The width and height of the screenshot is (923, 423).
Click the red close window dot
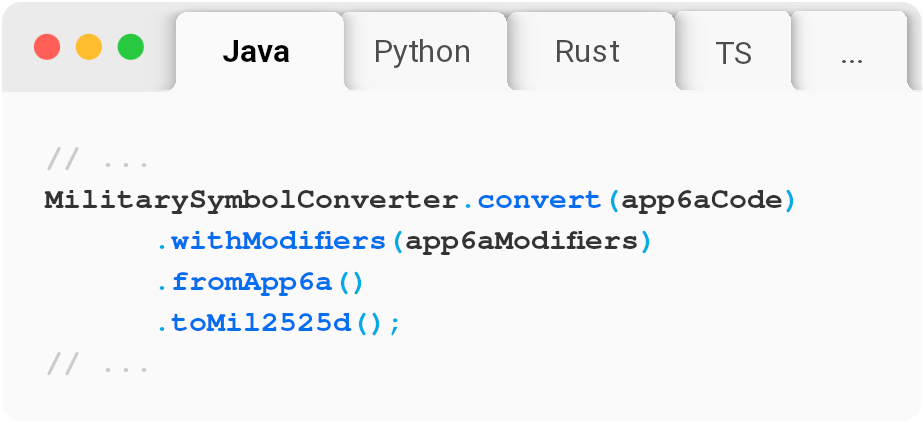click(x=47, y=47)
